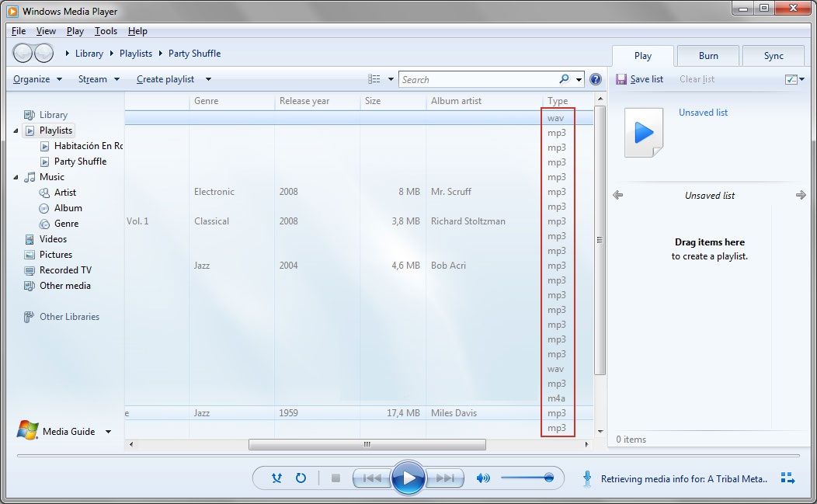Skip to the next track

tap(445, 478)
